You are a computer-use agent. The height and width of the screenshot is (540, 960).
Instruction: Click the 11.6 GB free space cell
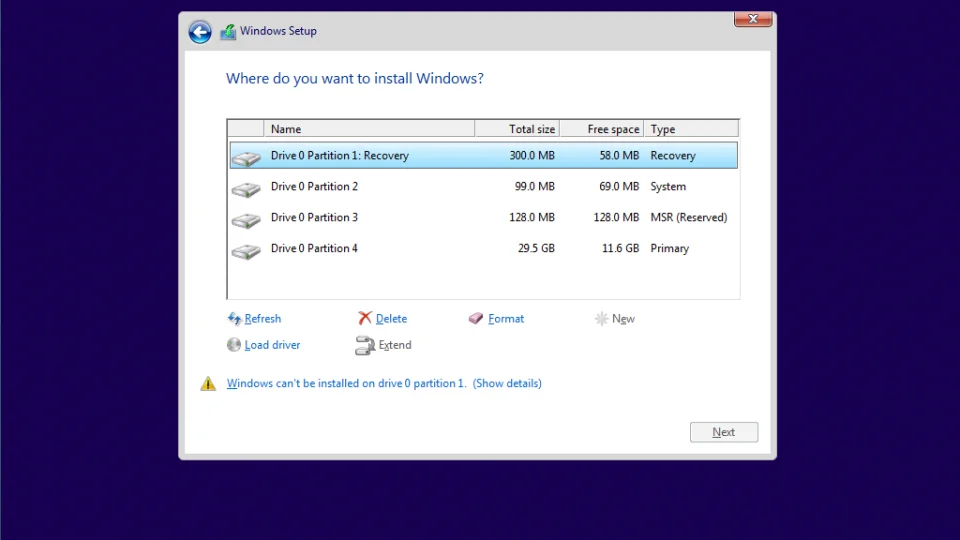tap(620, 249)
